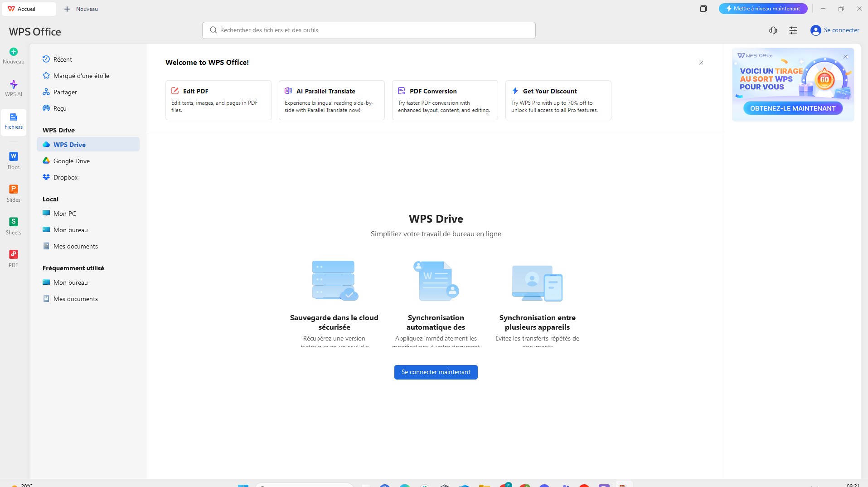Select the Slides icon in left sidebar
Image resolution: width=868 pixels, height=487 pixels.
pyautogui.click(x=13, y=192)
